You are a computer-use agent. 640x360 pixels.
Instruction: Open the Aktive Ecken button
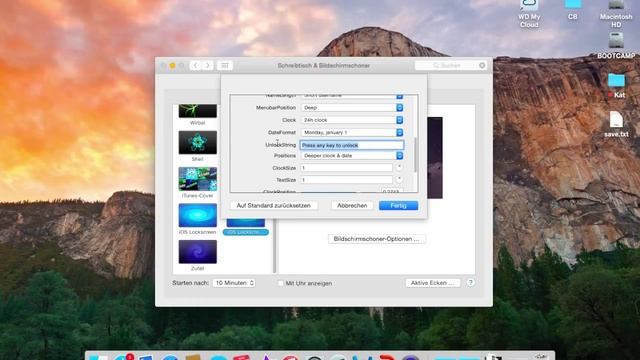point(433,283)
